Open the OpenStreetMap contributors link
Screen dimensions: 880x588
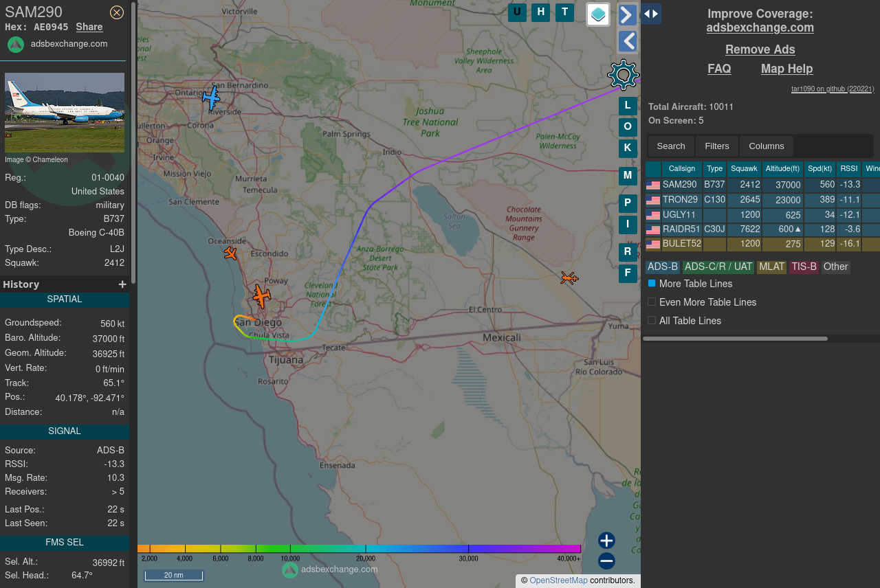558,580
